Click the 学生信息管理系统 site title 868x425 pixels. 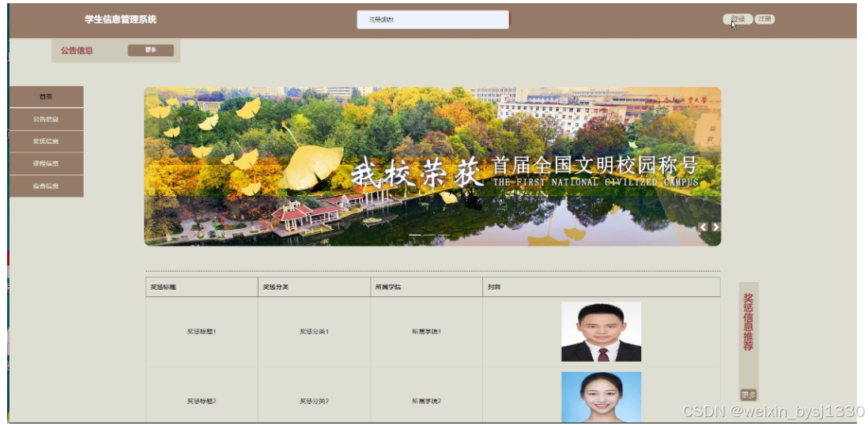tap(121, 20)
